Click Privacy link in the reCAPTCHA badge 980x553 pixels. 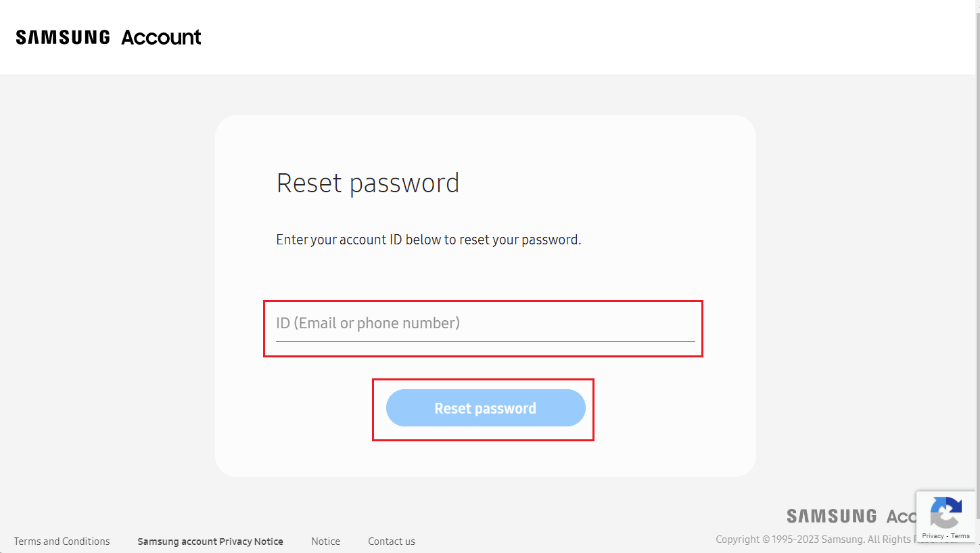click(933, 536)
